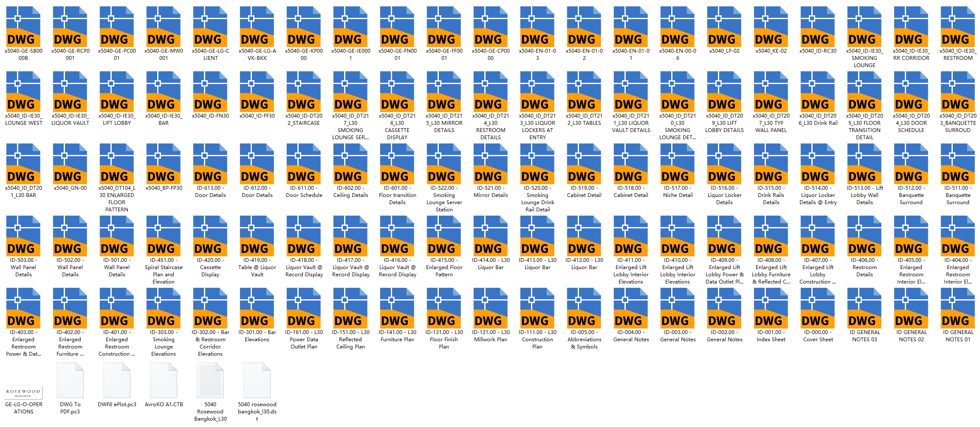Click the 'ID-004.00 - General Notes' file name
Viewport: 980px width, 427px height.
point(631,336)
